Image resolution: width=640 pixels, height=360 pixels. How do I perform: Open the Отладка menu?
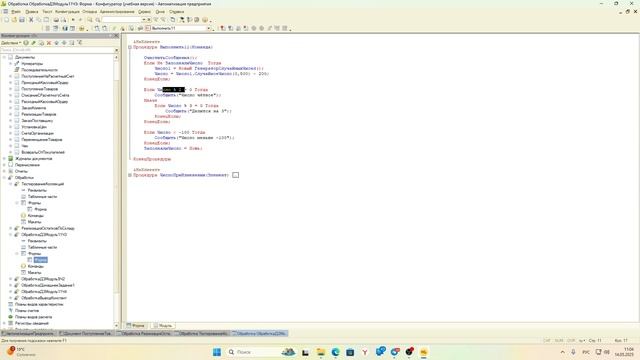[x=89, y=12]
